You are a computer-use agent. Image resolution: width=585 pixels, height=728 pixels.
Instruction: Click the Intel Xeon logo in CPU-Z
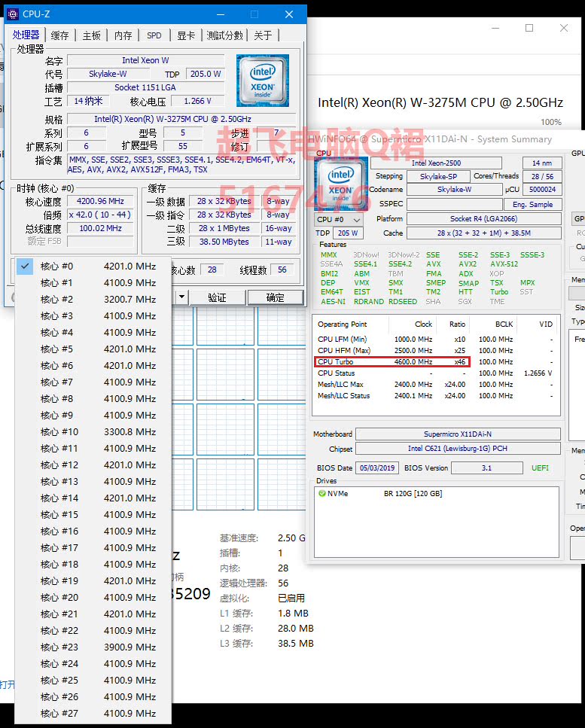[263, 81]
